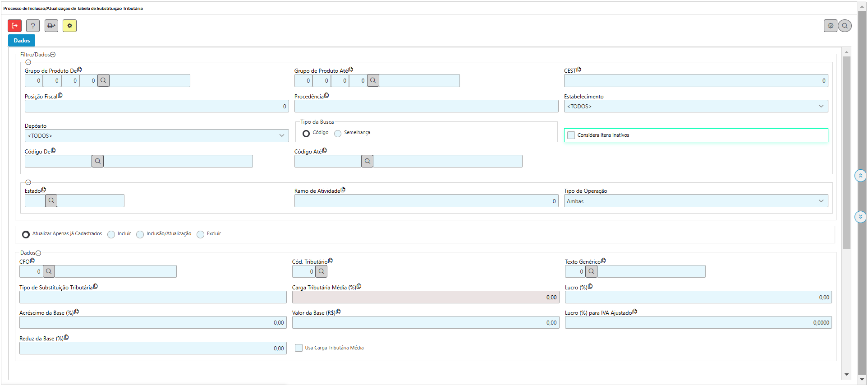868x386 pixels.
Task: Open the Estabelecimento dropdown
Action: click(695, 106)
